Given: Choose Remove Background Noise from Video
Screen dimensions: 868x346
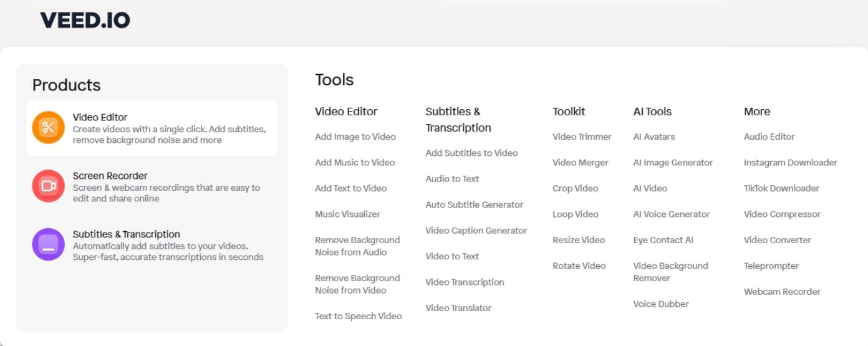Looking at the screenshot, I should pyautogui.click(x=357, y=284).
